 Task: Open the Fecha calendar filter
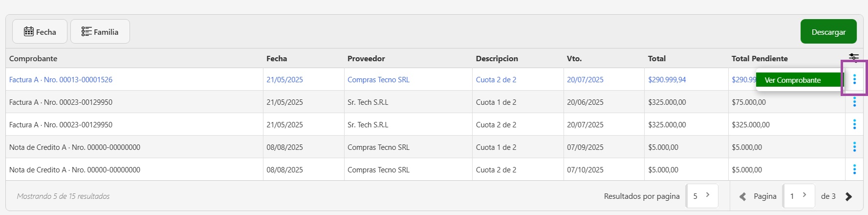(x=40, y=32)
